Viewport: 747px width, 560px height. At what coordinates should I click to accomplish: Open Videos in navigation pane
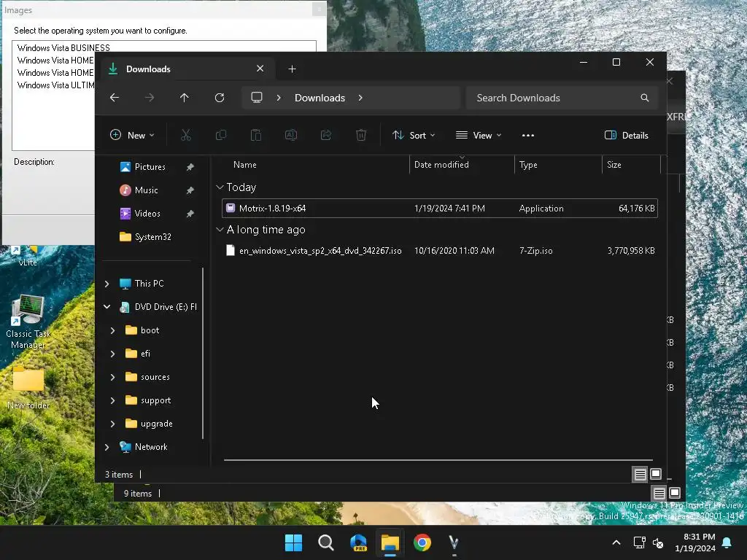point(147,214)
